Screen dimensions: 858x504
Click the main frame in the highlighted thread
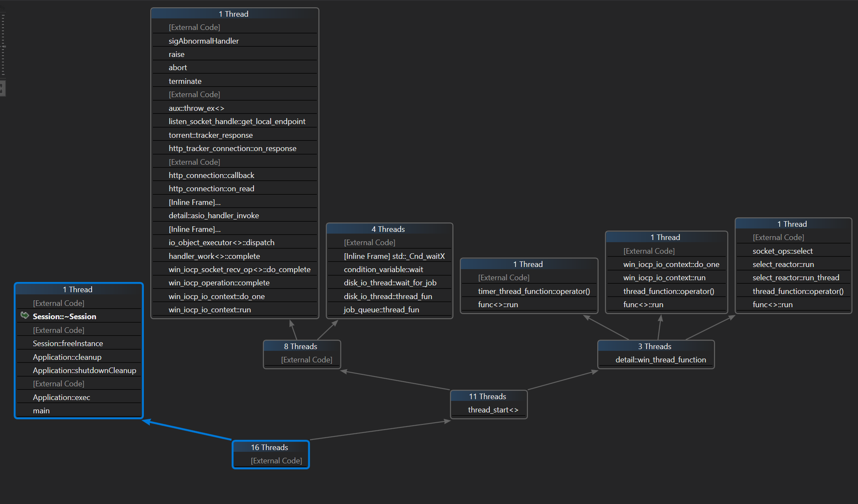coord(41,411)
